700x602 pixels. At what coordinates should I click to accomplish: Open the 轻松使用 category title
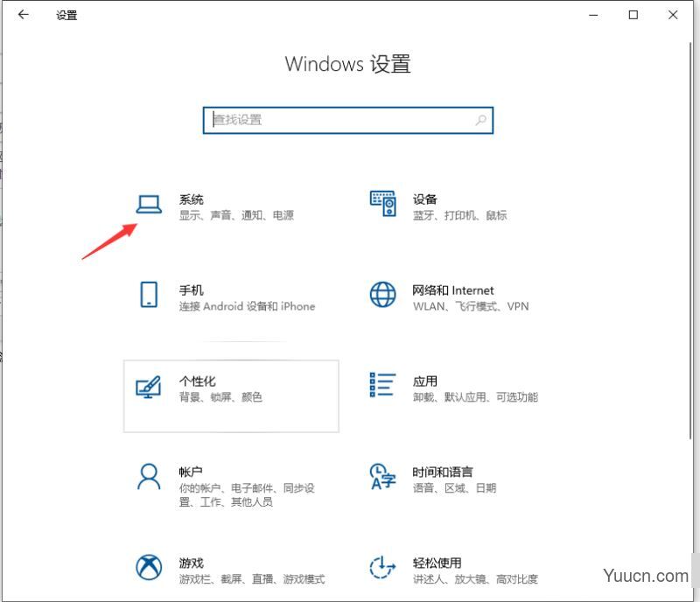pyautogui.click(x=437, y=563)
